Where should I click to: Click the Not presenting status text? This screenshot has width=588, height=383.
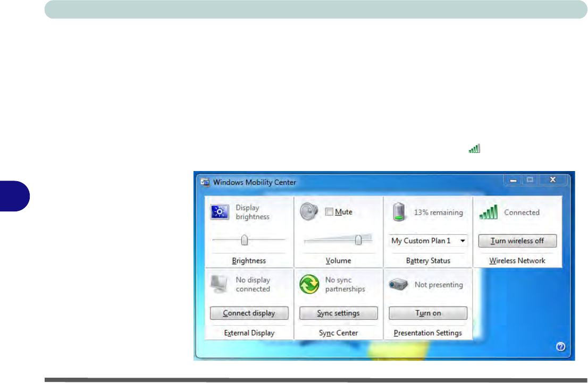pyautogui.click(x=439, y=285)
